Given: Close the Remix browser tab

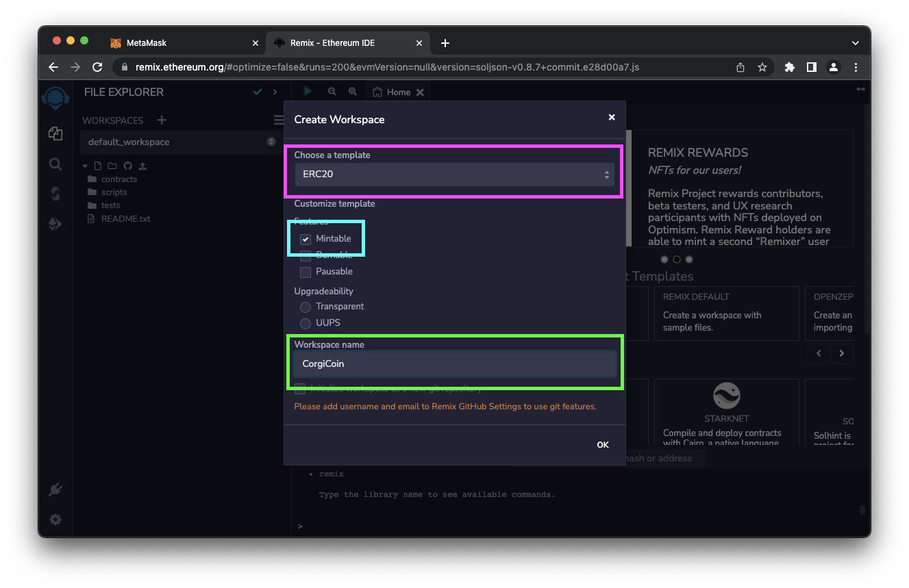Looking at the screenshot, I should tap(419, 43).
